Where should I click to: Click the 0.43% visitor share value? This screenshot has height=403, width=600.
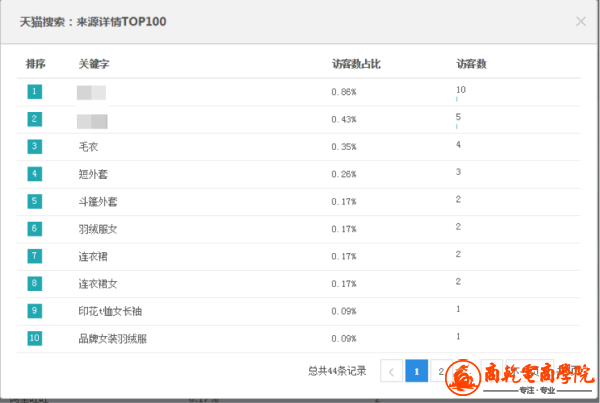tap(344, 119)
